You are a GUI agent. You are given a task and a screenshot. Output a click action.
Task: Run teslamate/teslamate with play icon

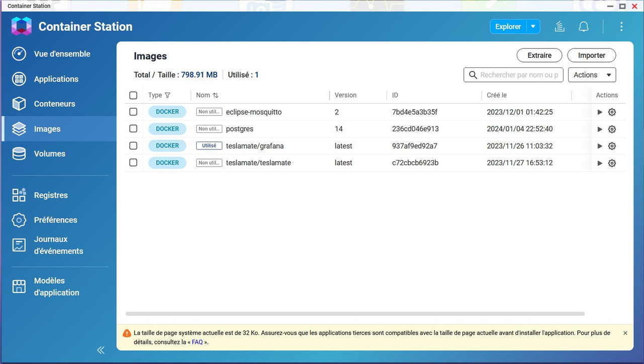pos(600,163)
